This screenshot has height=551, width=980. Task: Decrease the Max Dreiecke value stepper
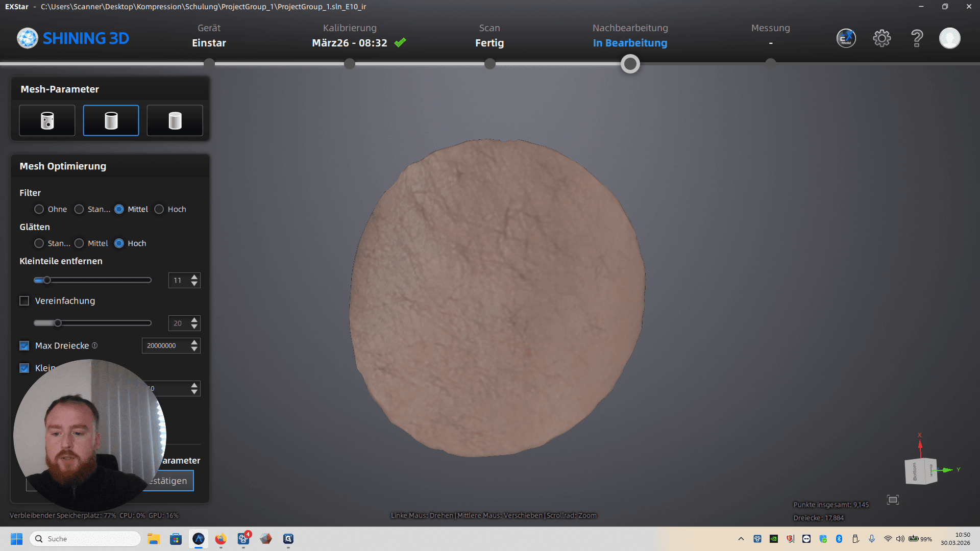[x=194, y=349]
